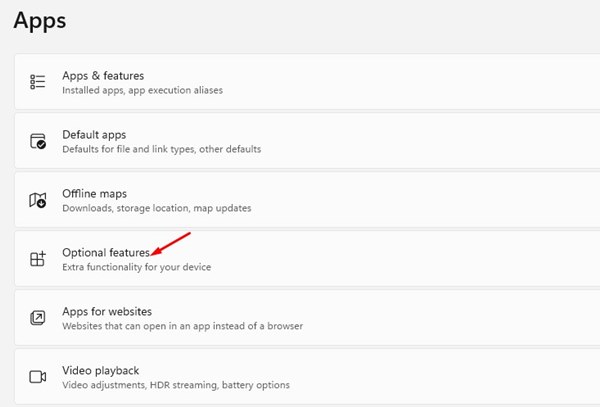Click the Apps & features list icon
This screenshot has height=407, width=600.
38,82
